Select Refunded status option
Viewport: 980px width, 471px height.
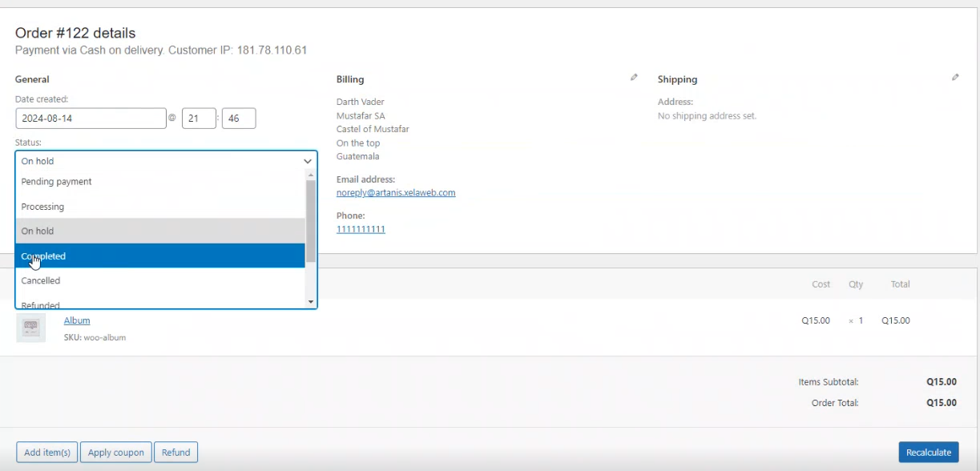click(160, 302)
